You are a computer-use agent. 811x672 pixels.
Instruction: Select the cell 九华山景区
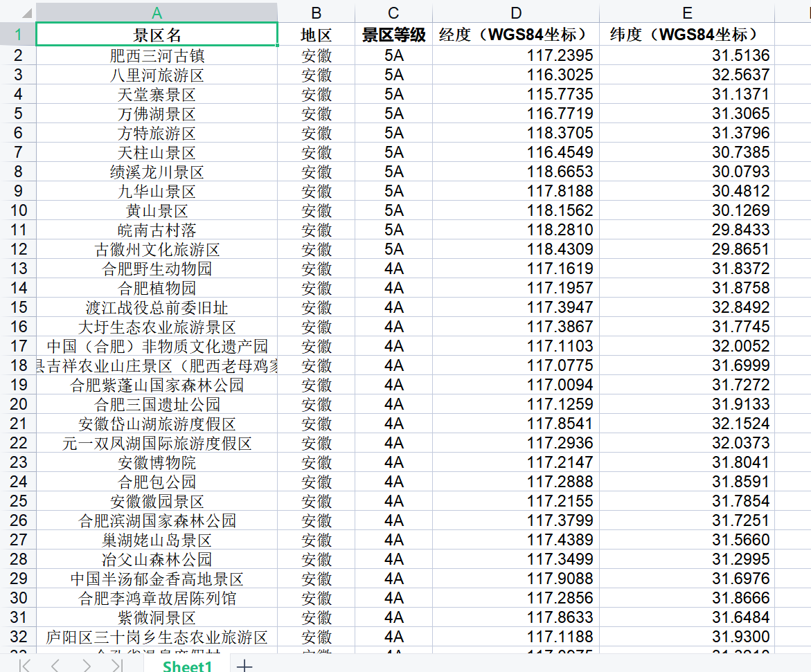tap(157, 191)
